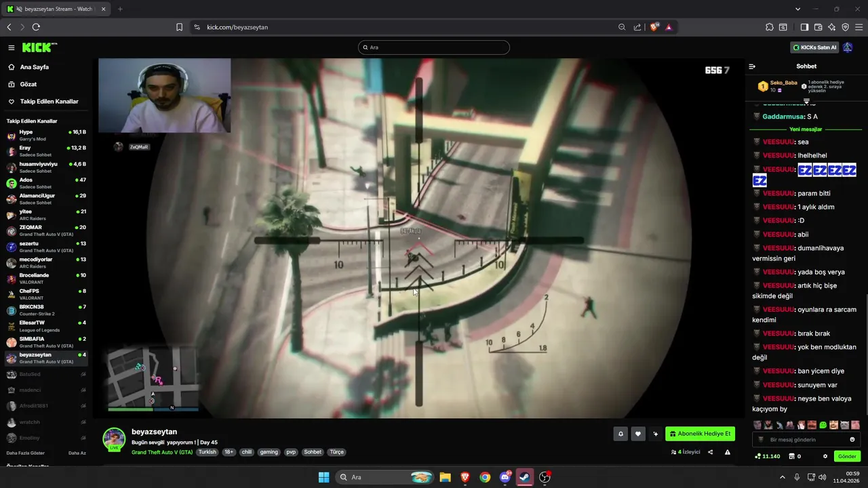Open the browser main menu
The width and height of the screenshot is (868, 488).
[x=859, y=27]
